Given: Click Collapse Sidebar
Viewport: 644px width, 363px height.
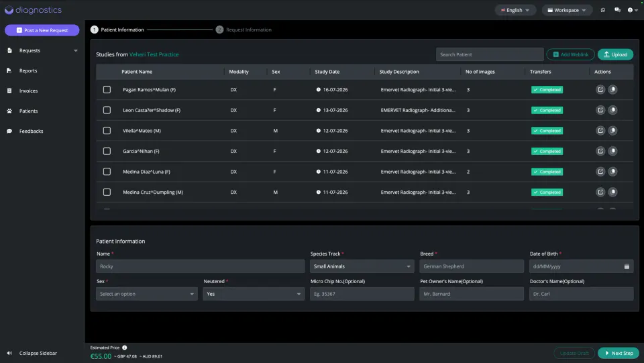Looking at the screenshot, I should [x=38, y=353].
